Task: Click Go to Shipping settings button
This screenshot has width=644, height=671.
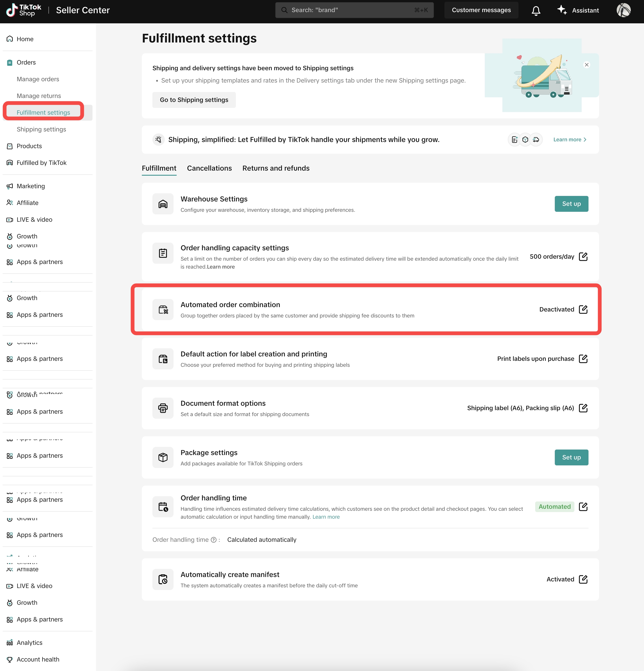Action: pyautogui.click(x=194, y=100)
